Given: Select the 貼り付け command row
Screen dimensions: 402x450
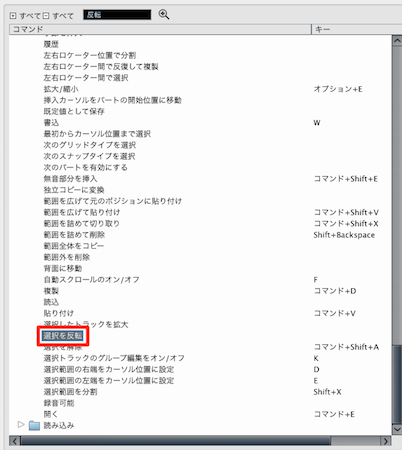Looking at the screenshot, I should pos(59,313).
